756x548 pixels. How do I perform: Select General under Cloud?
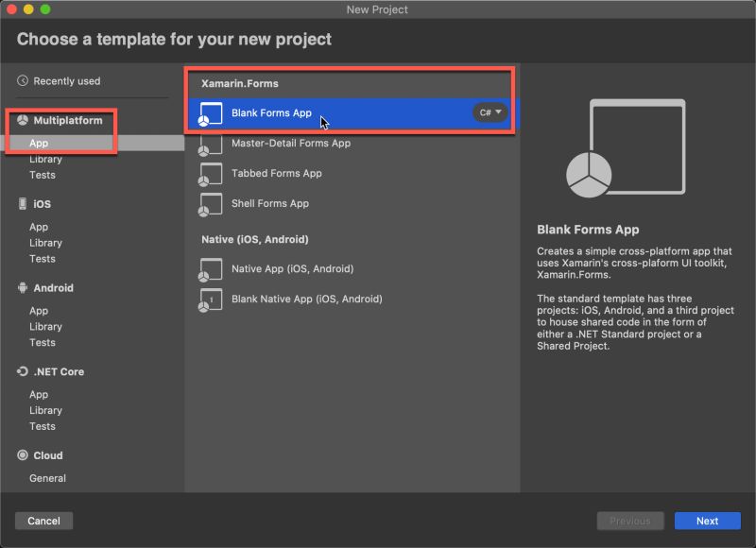click(49, 478)
